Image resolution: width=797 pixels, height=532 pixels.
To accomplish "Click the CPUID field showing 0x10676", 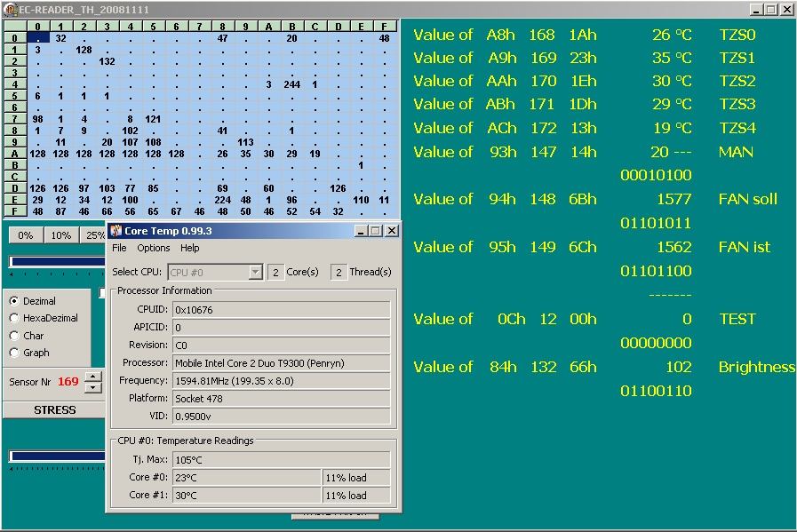I will click(x=282, y=310).
